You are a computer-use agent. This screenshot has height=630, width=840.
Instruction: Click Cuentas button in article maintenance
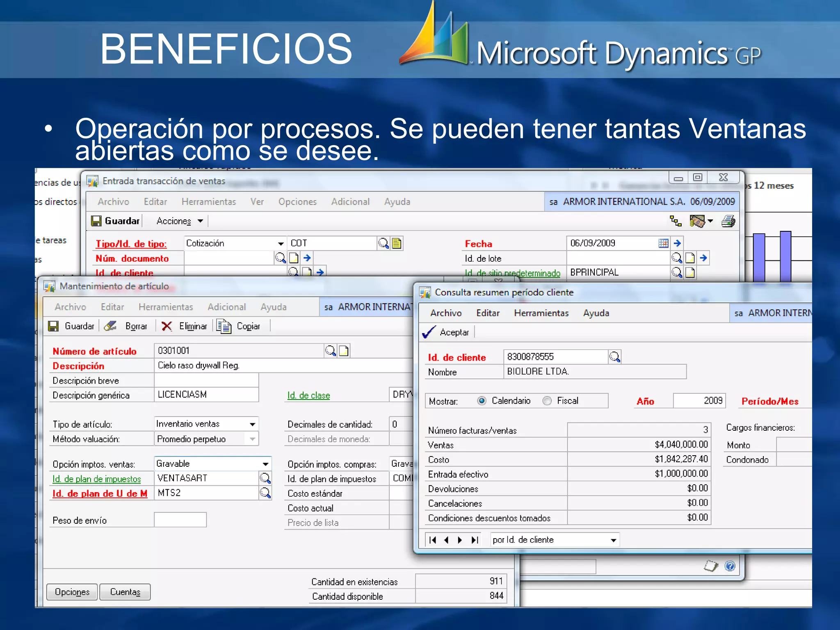point(125,592)
